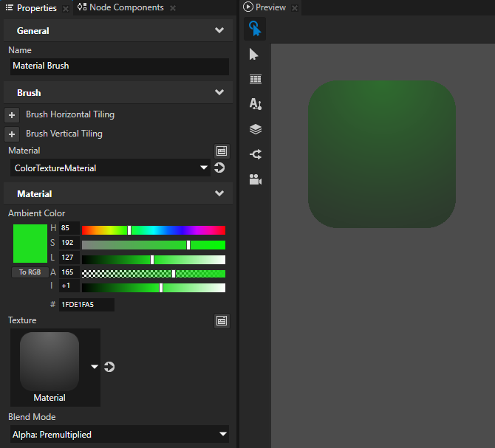
Task: Click the Texture label
Action: 22,320
